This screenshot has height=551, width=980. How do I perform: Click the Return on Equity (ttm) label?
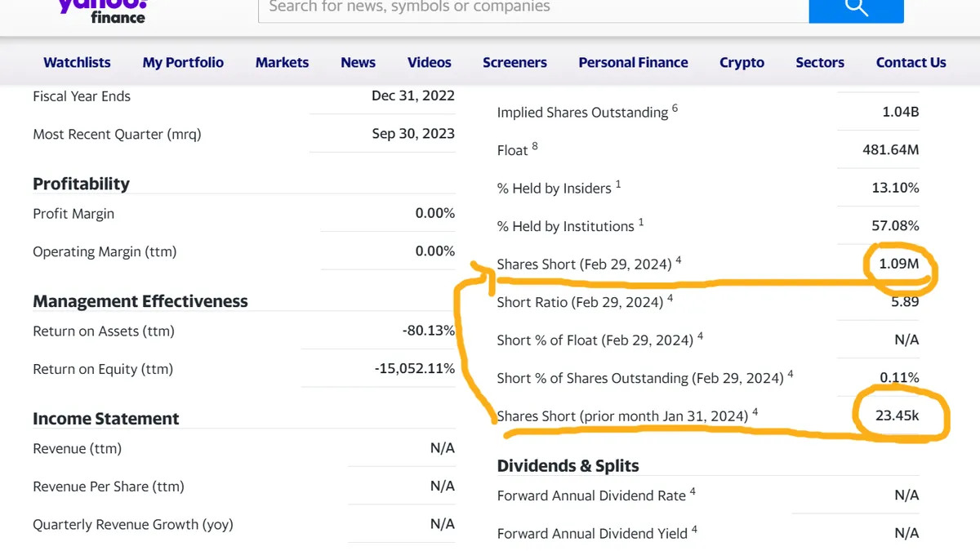(x=103, y=369)
